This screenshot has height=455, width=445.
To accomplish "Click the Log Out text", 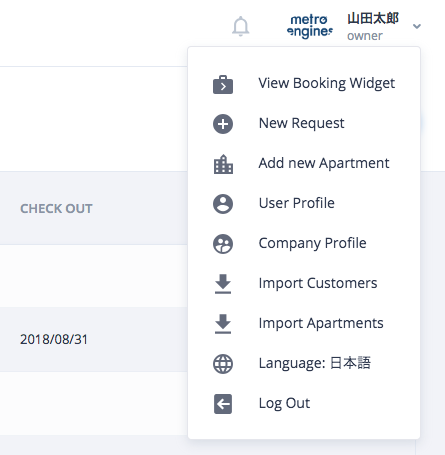I will tap(284, 403).
